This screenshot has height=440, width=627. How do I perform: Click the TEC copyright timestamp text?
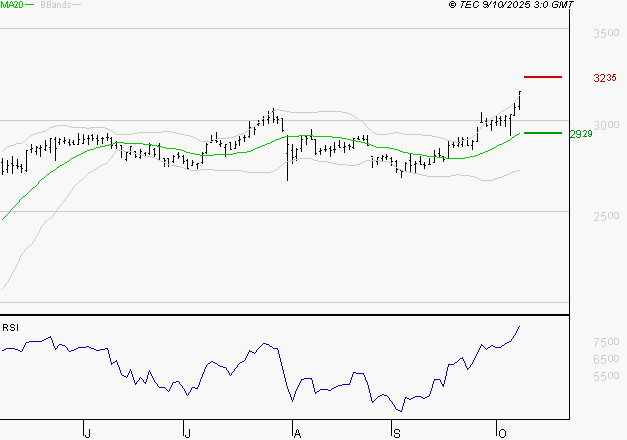(x=511, y=5)
